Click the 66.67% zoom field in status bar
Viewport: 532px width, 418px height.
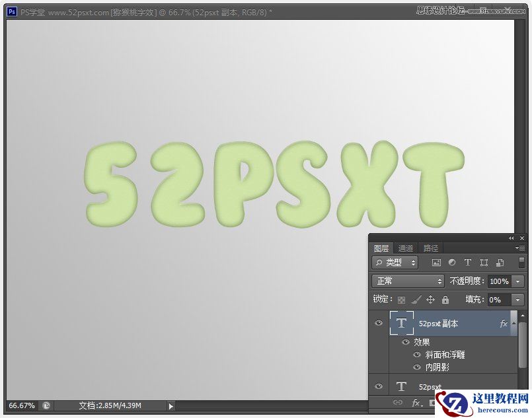pos(22,405)
